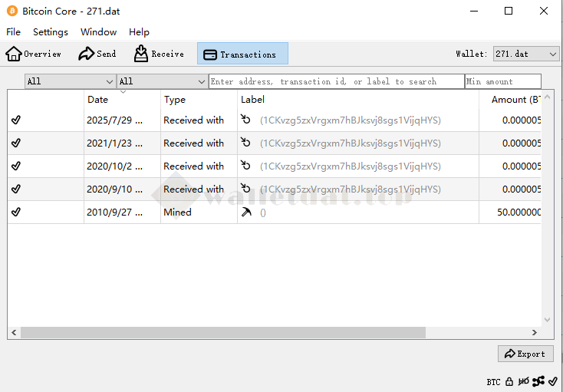Expand the Wallet selector 271.dat
The height and width of the screenshot is (392, 563).
[x=526, y=54]
